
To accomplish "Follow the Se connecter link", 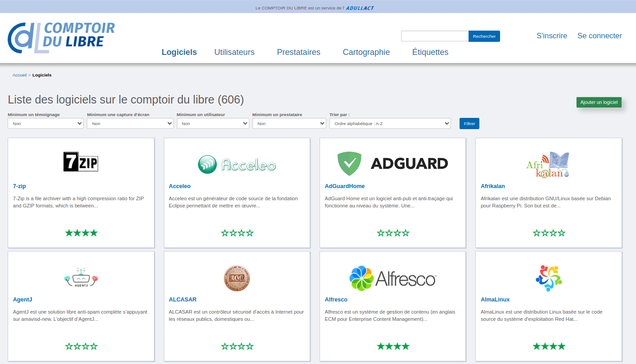I will tap(600, 36).
